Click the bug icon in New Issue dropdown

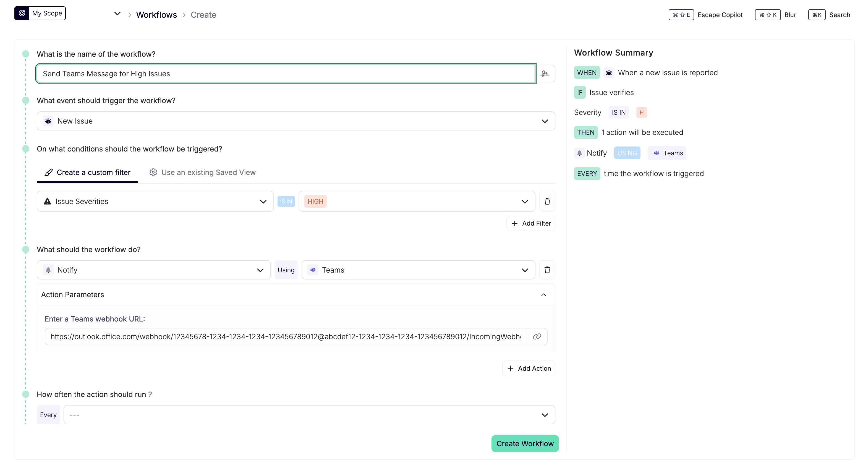click(x=48, y=121)
